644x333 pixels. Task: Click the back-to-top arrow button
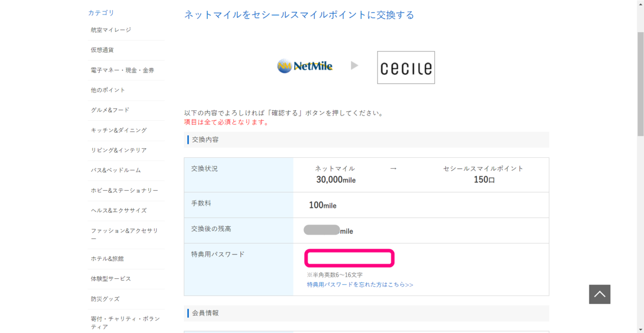[x=599, y=294]
